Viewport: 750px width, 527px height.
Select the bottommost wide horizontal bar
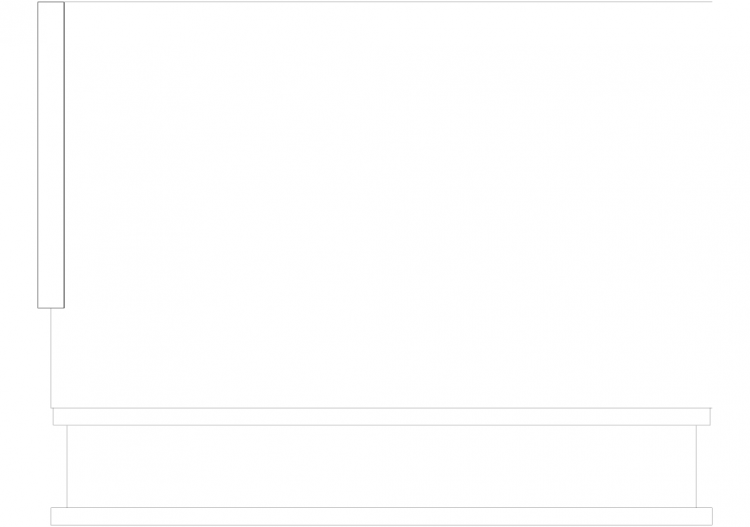[x=382, y=516]
